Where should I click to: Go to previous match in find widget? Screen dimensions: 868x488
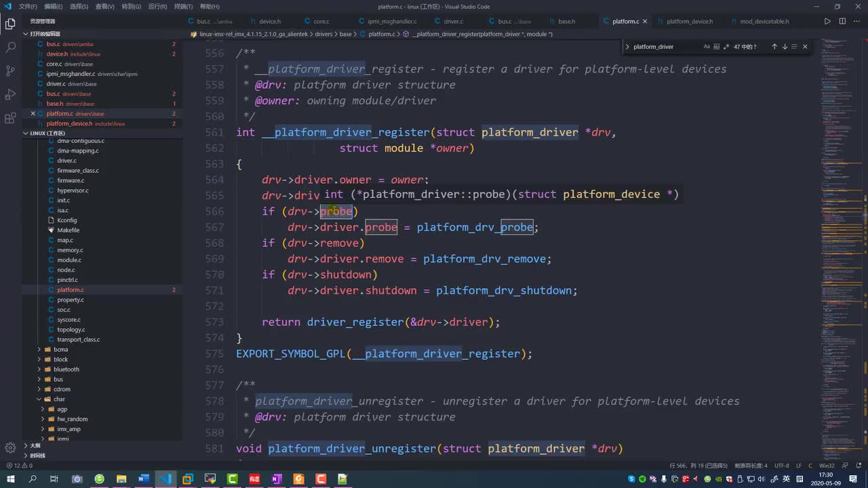(774, 47)
